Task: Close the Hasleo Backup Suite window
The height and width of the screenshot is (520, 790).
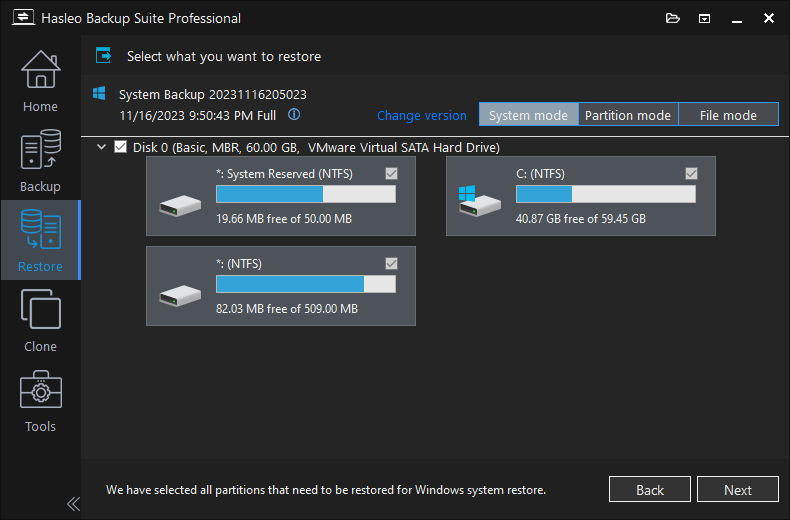Action: (768, 18)
